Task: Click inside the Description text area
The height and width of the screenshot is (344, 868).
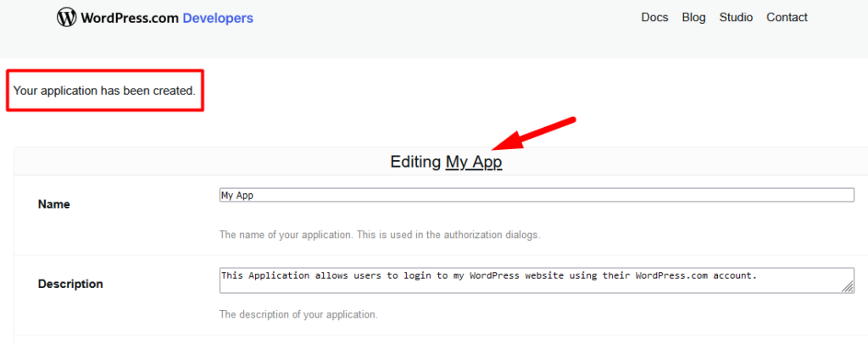Action: [537, 280]
